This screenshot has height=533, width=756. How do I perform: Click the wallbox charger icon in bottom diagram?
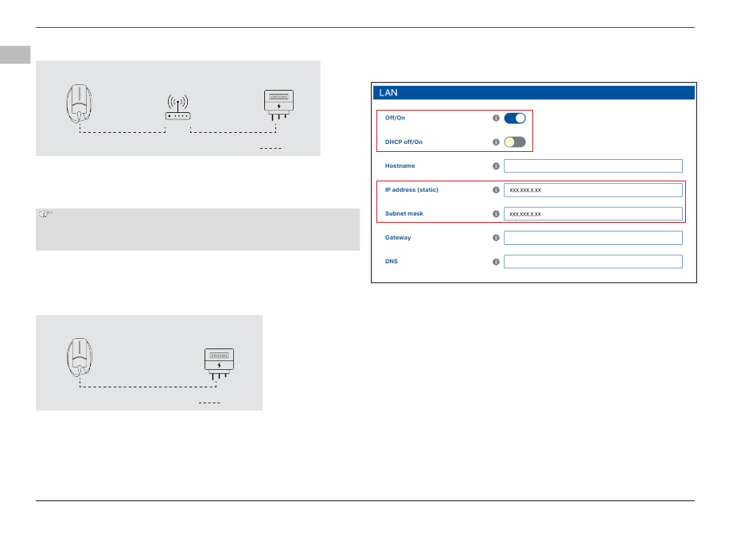[x=80, y=357]
